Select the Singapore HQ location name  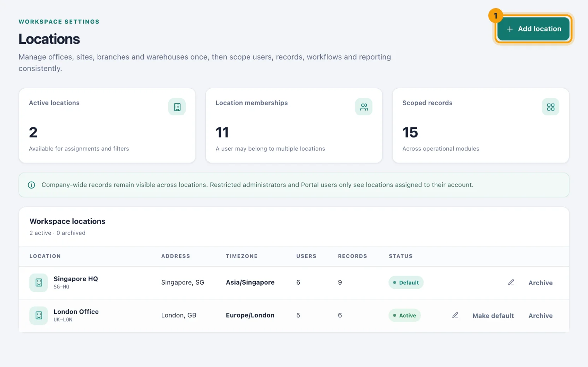pos(76,279)
